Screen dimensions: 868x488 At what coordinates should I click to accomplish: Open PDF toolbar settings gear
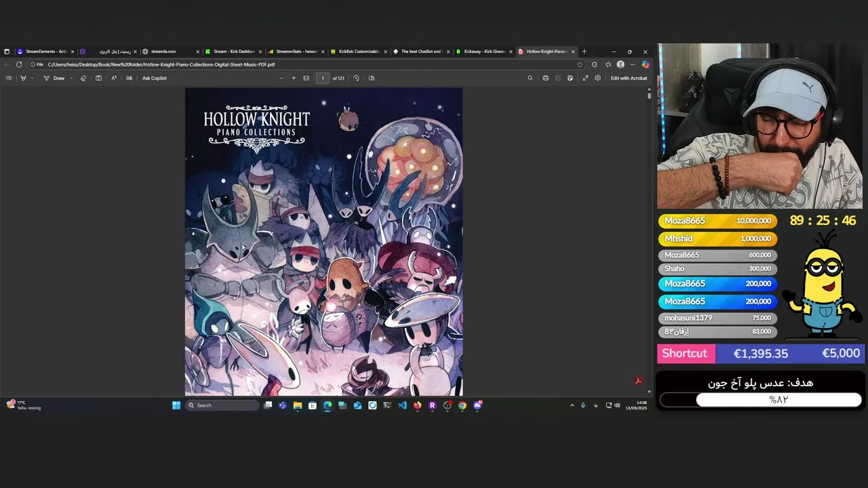(x=597, y=78)
